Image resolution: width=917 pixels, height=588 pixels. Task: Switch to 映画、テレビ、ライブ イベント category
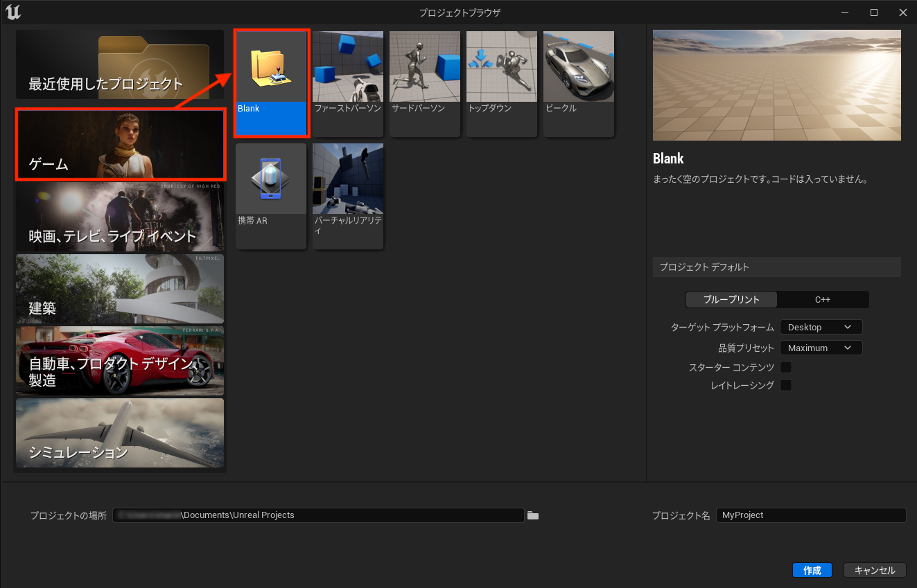120,217
